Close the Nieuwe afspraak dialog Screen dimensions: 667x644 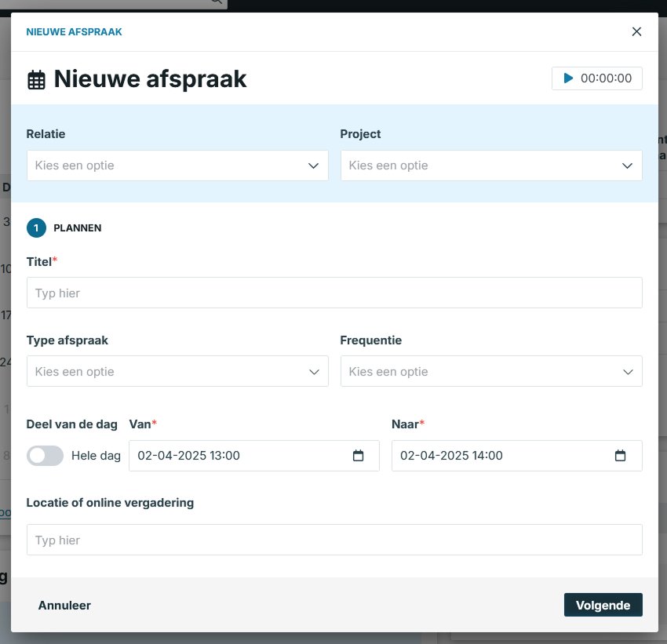(636, 31)
